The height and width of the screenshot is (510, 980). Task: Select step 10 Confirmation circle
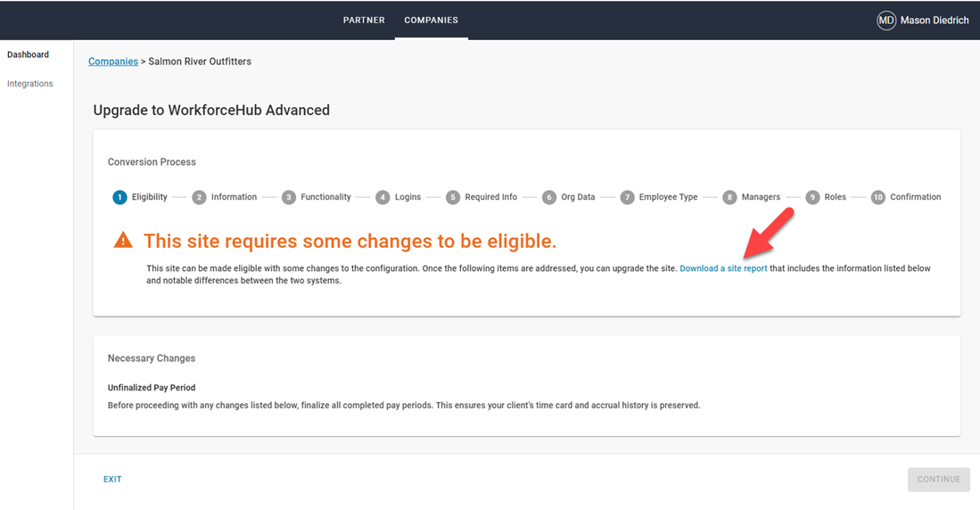pyautogui.click(x=878, y=197)
